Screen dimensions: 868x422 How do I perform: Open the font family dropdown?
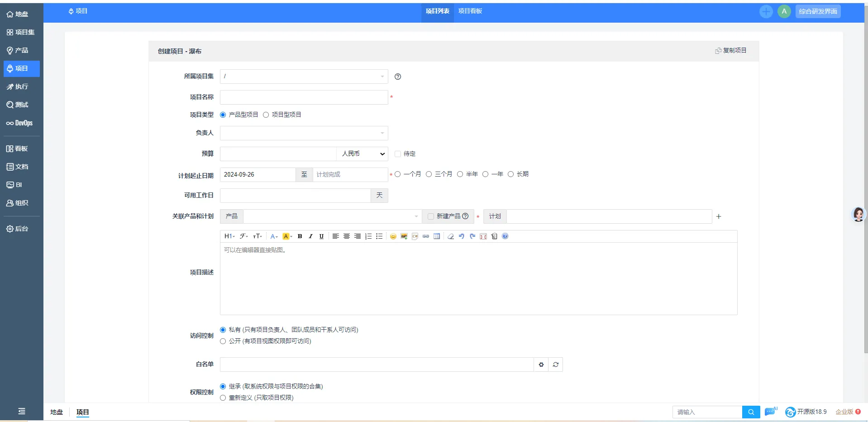(244, 236)
